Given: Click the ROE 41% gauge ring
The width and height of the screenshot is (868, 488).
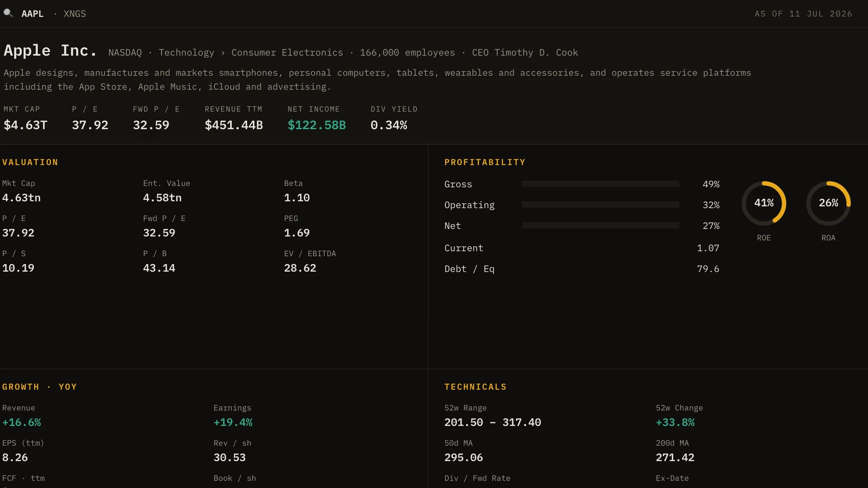Looking at the screenshot, I should tap(764, 203).
